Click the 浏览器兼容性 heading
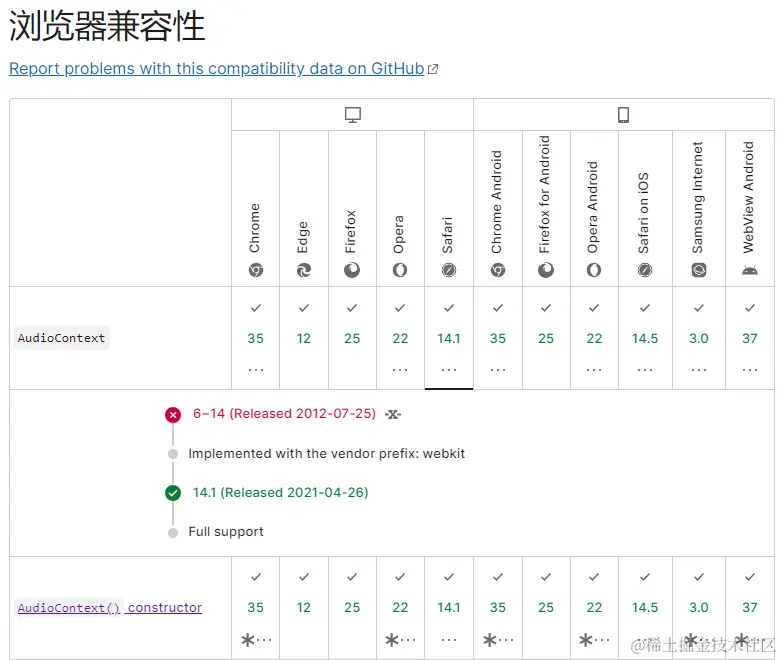This screenshot has width=782, height=660. [x=107, y=26]
